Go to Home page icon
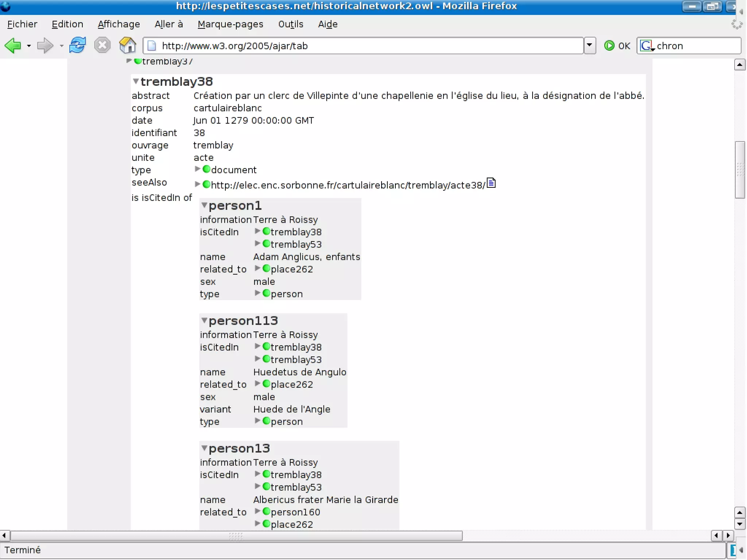The width and height of the screenshot is (747, 560). (x=127, y=46)
